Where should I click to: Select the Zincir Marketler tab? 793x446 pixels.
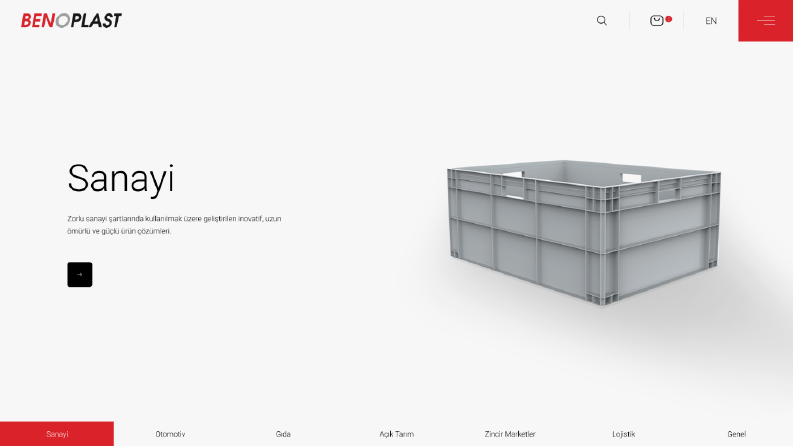[x=510, y=434]
